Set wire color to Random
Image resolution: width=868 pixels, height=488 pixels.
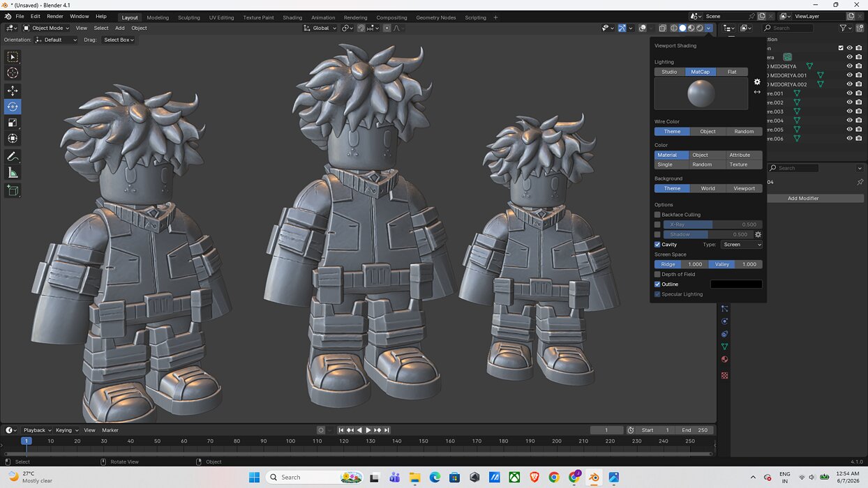744,131
